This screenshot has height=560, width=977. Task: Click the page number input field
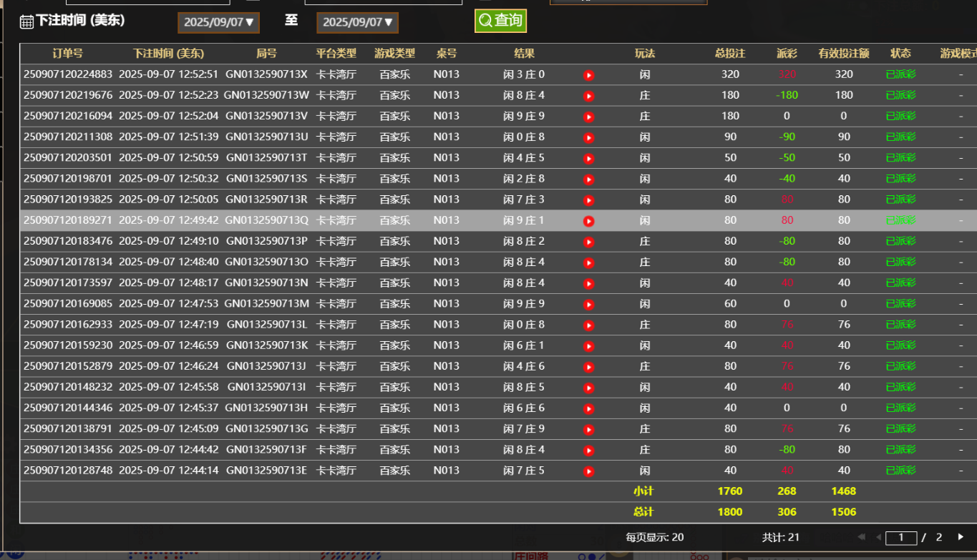click(x=900, y=537)
